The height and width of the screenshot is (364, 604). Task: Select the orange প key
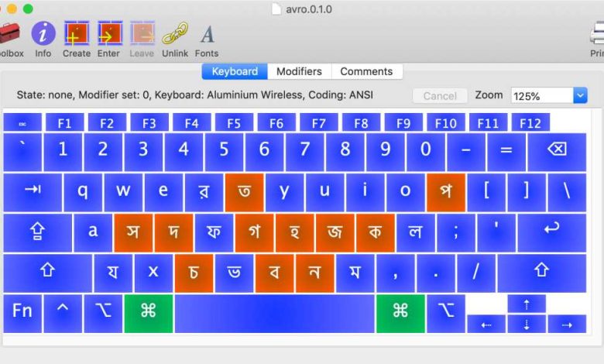point(446,192)
